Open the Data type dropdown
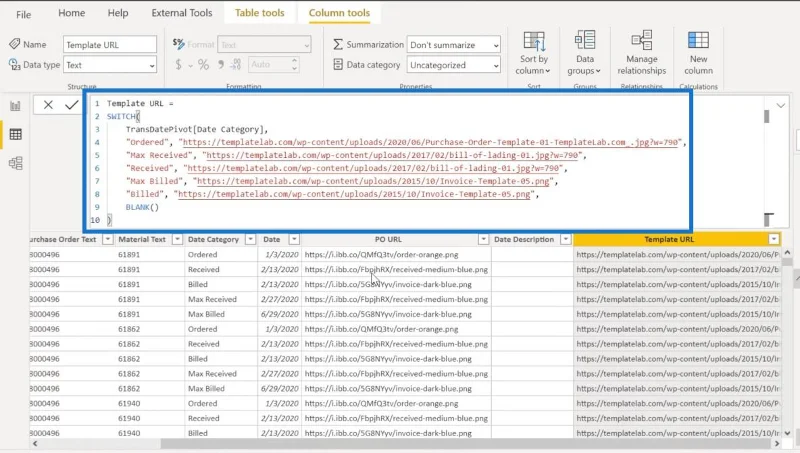Image resolution: width=800 pixels, height=453 pixels. tap(110, 65)
